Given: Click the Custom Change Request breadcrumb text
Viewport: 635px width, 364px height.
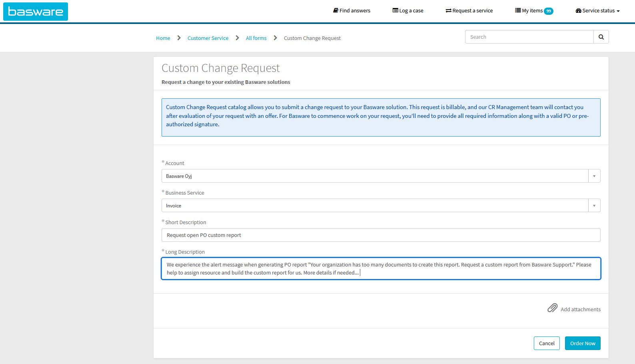Looking at the screenshot, I should tap(312, 38).
